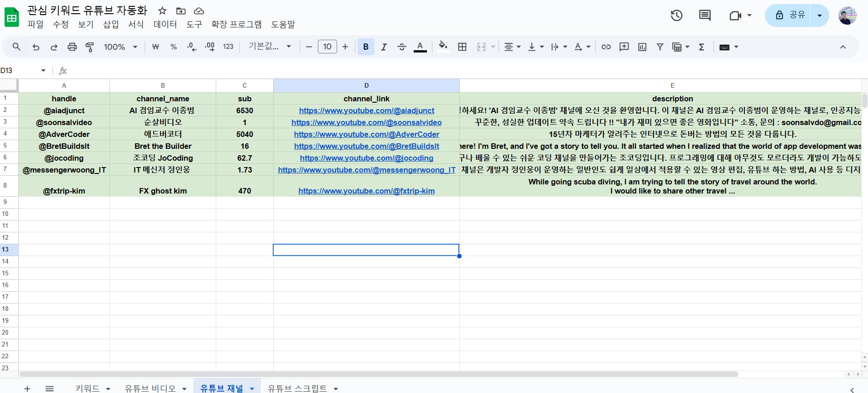868x393 pixels.
Task: Open text wrapping dropdown
Action: 559,47
